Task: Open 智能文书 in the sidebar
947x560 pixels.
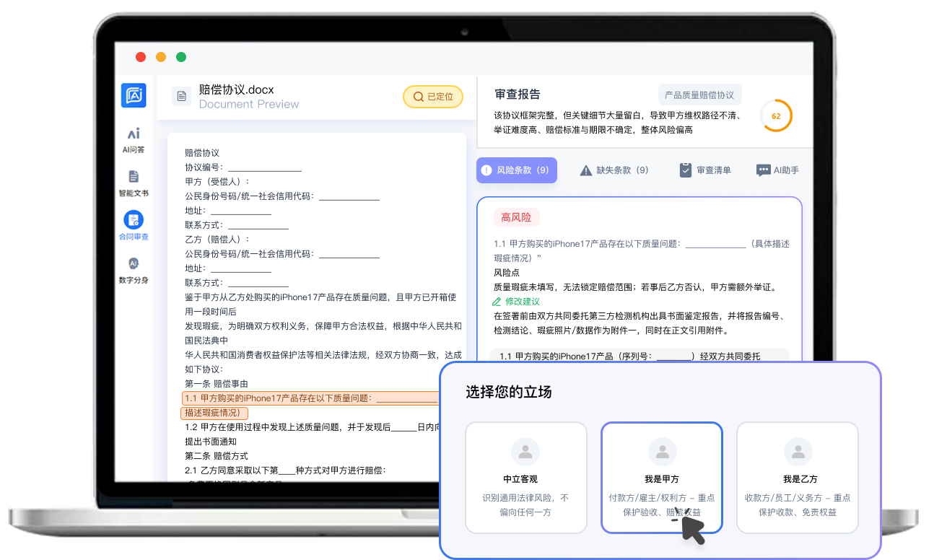Action: pyautogui.click(x=134, y=183)
